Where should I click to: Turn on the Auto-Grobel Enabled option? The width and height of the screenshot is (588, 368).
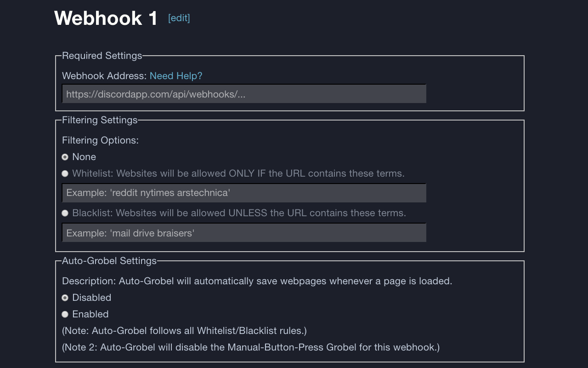(65, 315)
